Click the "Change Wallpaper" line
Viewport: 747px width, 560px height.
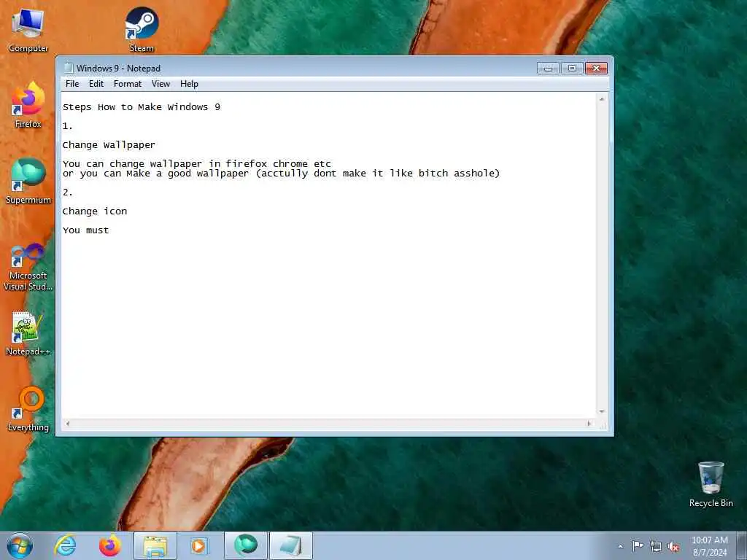point(109,145)
